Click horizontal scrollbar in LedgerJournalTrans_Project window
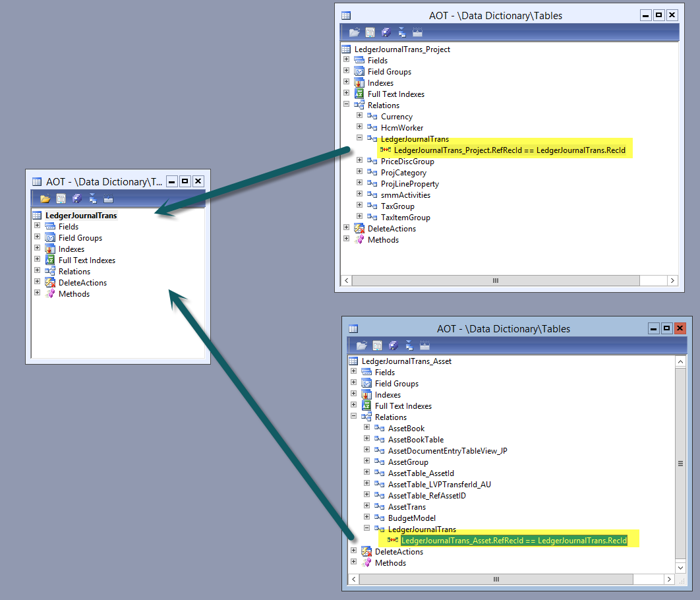700x600 pixels. click(496, 281)
